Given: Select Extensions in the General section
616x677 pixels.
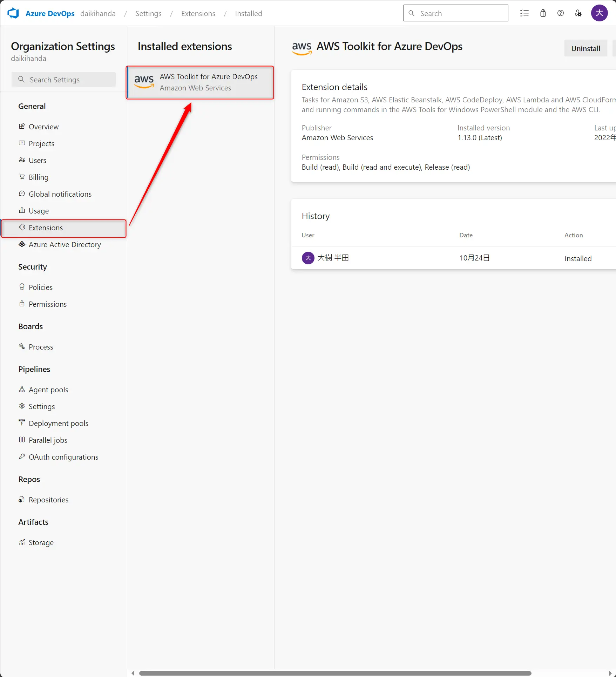Looking at the screenshot, I should [x=63, y=228].
